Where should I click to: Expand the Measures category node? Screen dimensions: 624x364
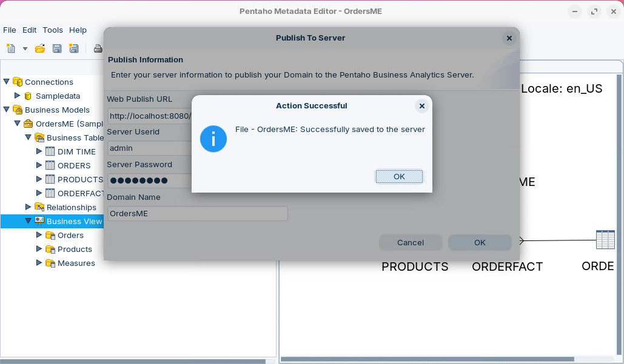click(x=39, y=263)
